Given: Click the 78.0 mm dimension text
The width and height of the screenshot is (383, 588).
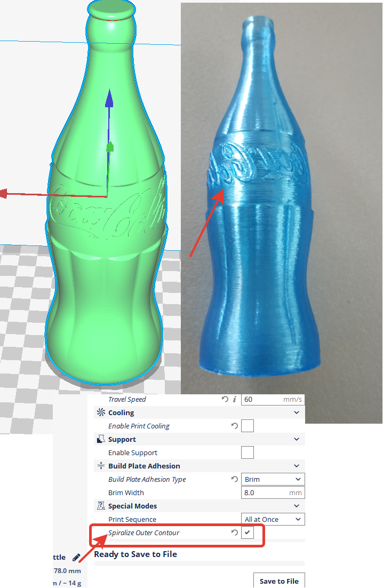Looking at the screenshot, I should [x=67, y=571].
